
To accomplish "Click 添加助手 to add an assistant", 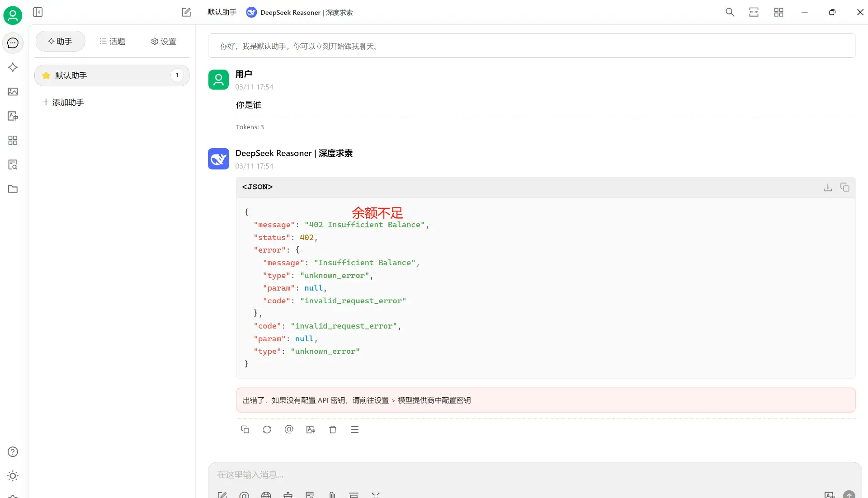I will (x=63, y=102).
